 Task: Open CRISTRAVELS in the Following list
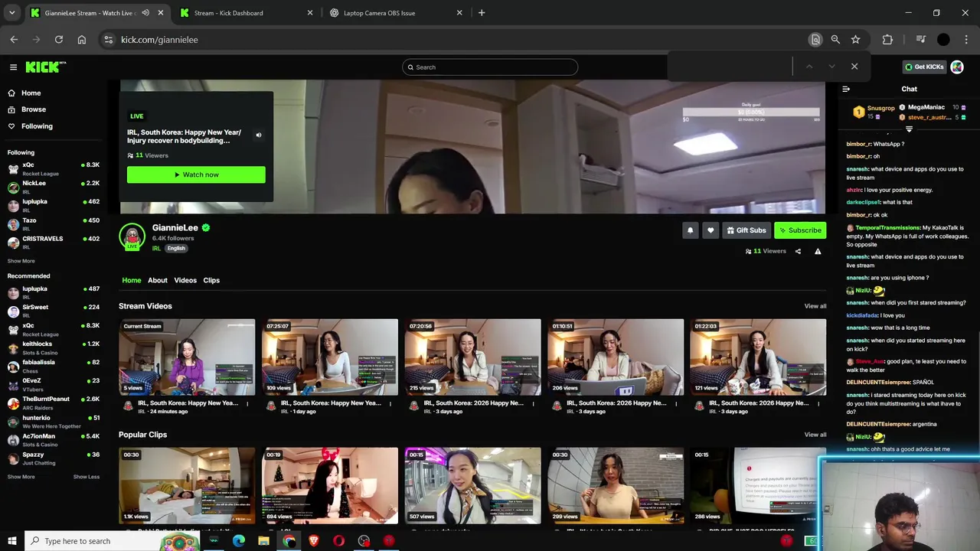tap(54, 243)
